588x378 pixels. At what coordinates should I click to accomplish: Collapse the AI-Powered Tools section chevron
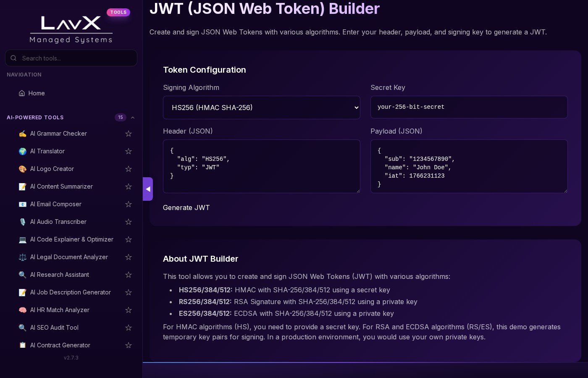(133, 118)
